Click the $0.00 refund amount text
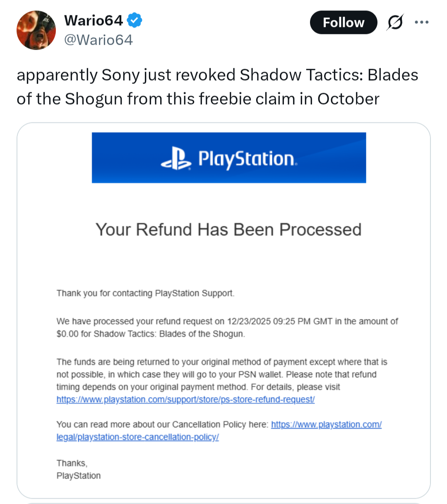This screenshot has width=447, height=504. point(67,334)
